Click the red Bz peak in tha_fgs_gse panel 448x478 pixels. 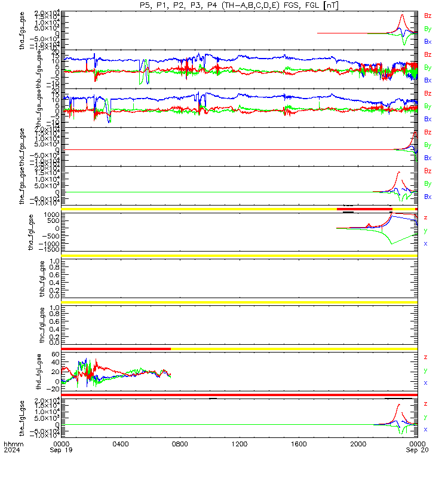click(x=402, y=15)
